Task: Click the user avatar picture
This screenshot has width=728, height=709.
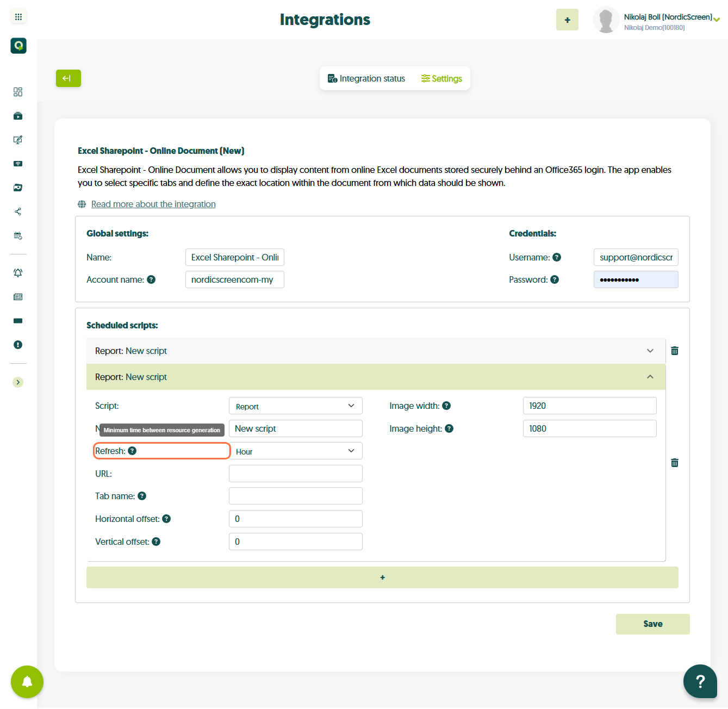Action: (x=606, y=20)
